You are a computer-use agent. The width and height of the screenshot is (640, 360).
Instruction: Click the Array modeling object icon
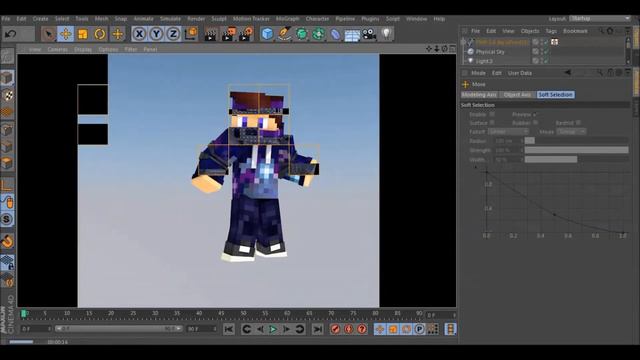pos(319,34)
